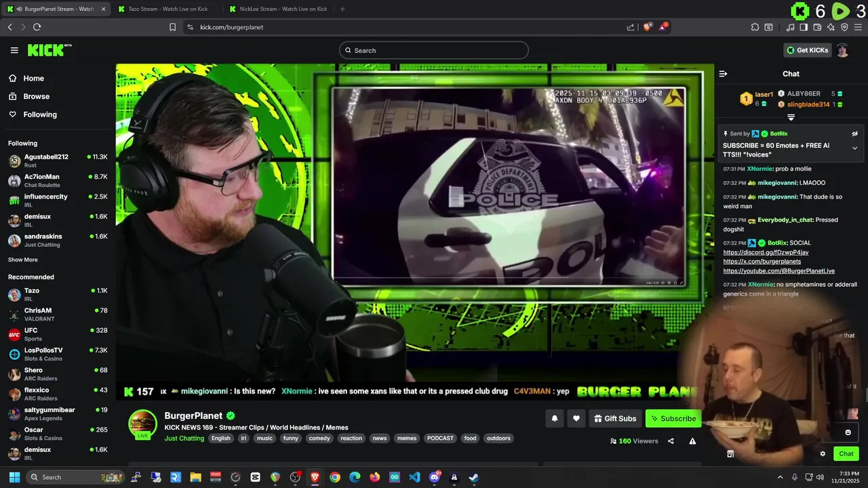Toggle the browser sidebar panel

[804, 27]
